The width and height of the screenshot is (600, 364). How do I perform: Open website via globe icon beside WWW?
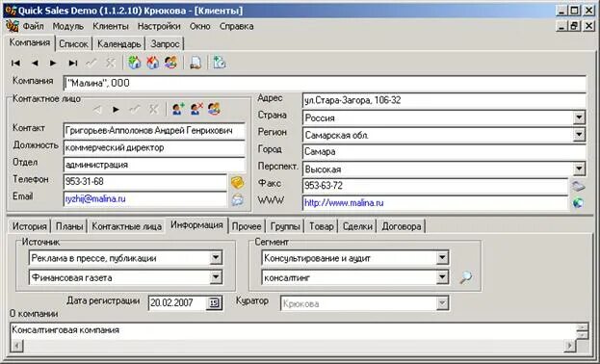pos(578,203)
